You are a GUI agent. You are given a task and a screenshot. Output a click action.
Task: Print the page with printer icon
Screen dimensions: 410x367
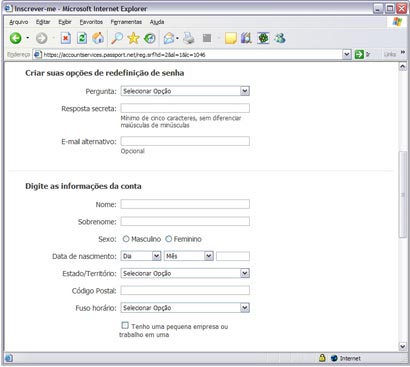click(189, 38)
